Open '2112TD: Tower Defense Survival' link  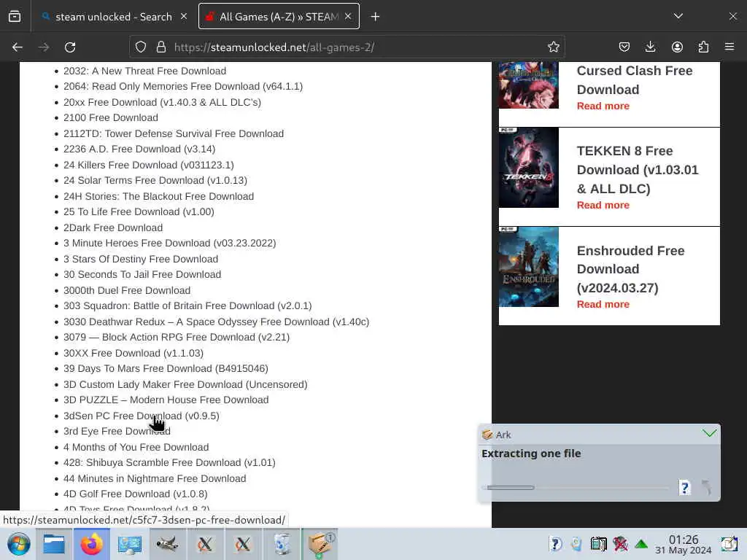pyautogui.click(x=174, y=134)
